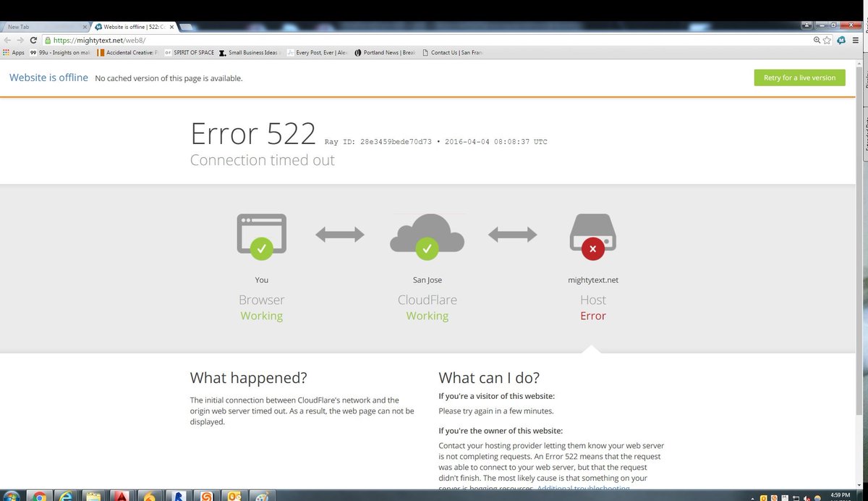This screenshot has width=868, height=501.
Task: Click the Connection timed out subtitle
Action: pos(263,160)
